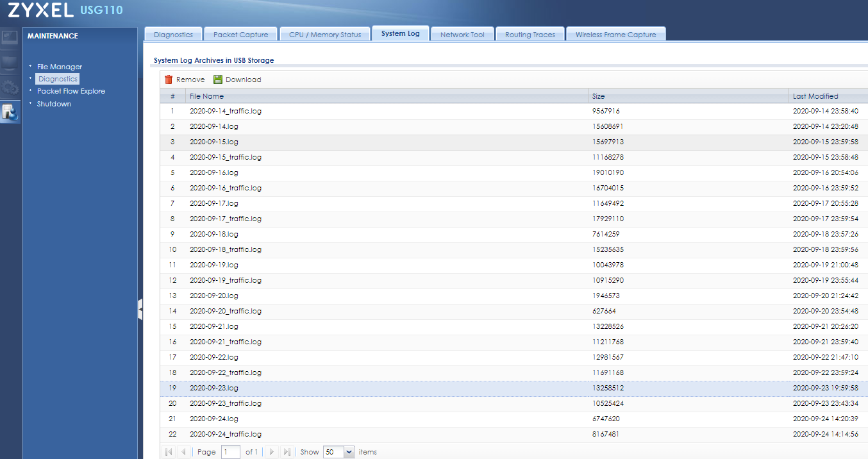Screen dimensions: 868x459
Task: Sort by the Last Modified column header
Action: pos(828,96)
